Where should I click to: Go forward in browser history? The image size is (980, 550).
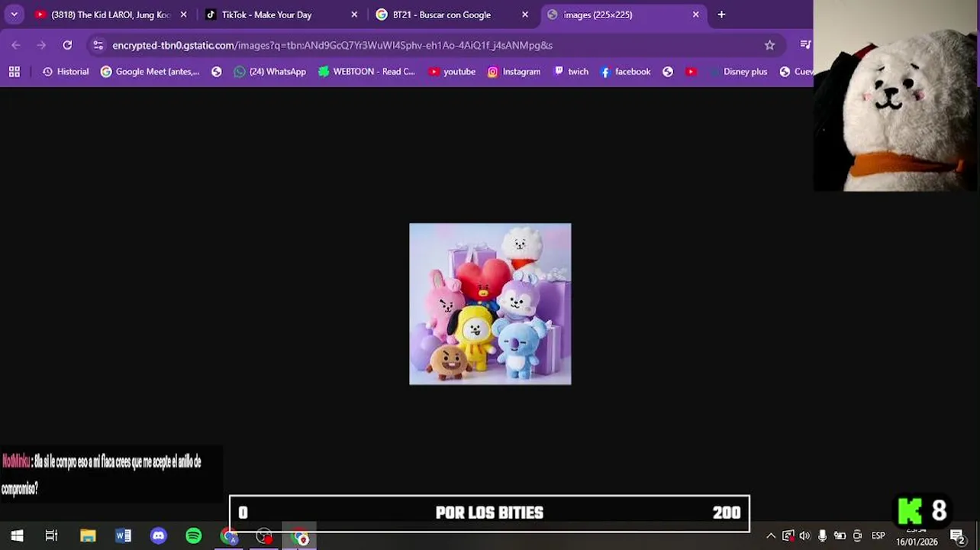click(x=41, y=45)
